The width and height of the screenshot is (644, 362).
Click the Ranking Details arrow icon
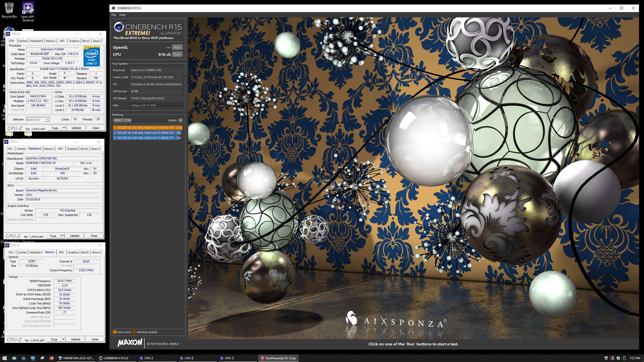[180, 120]
